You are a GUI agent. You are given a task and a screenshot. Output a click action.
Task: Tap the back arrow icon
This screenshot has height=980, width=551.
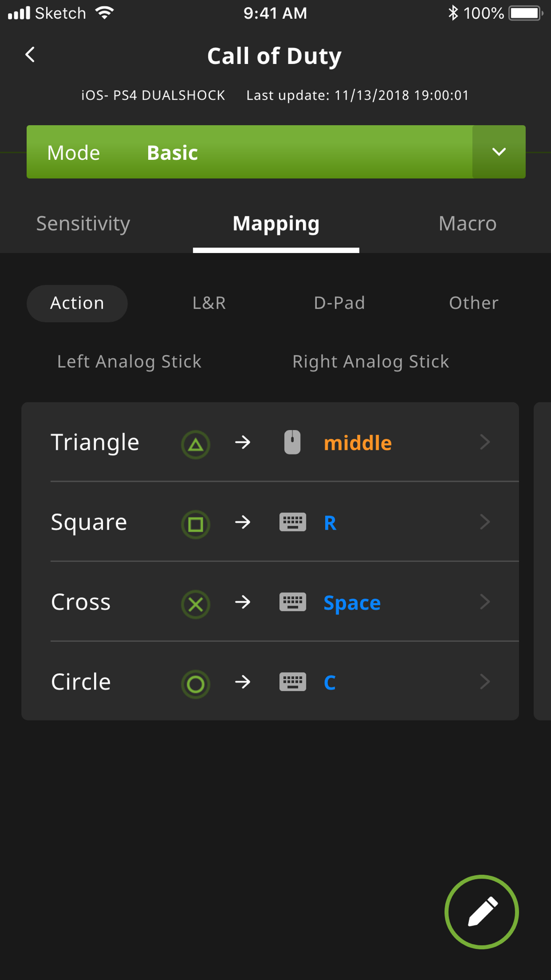30,55
